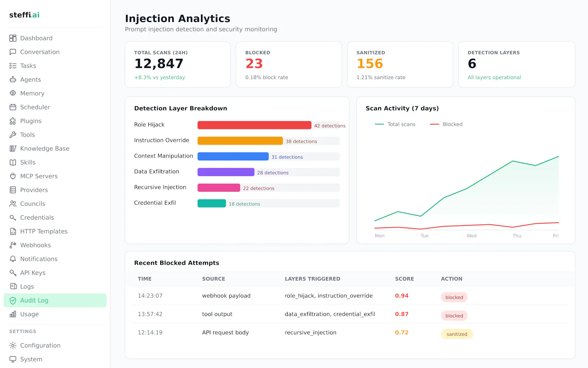Click the Conversation speech bubble icon
The image size is (588, 368).
click(13, 52)
